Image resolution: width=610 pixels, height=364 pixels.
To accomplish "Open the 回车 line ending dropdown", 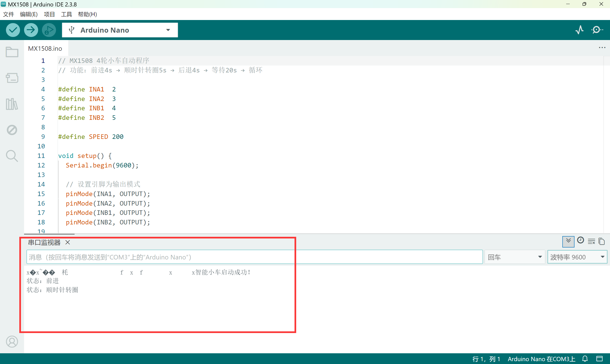I will (x=515, y=257).
